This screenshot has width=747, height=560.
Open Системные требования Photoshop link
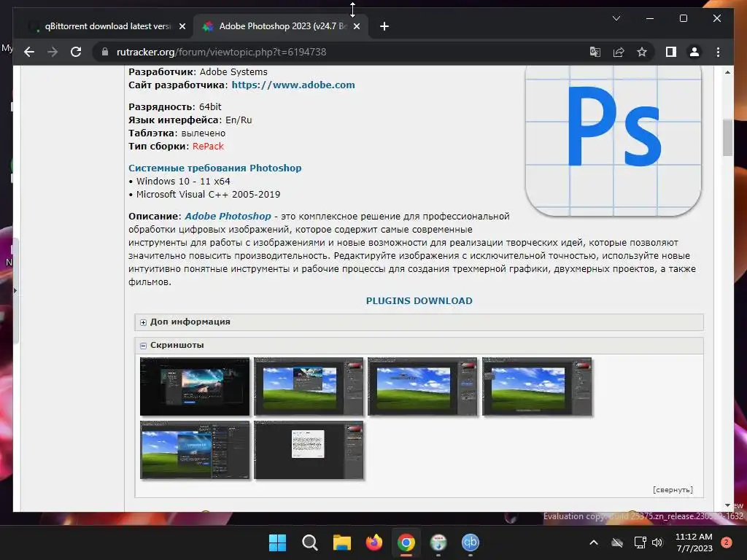tap(215, 168)
